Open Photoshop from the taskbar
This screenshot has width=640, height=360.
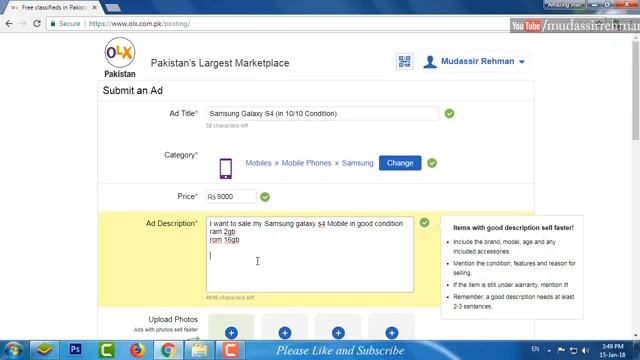pyautogui.click(x=76, y=350)
